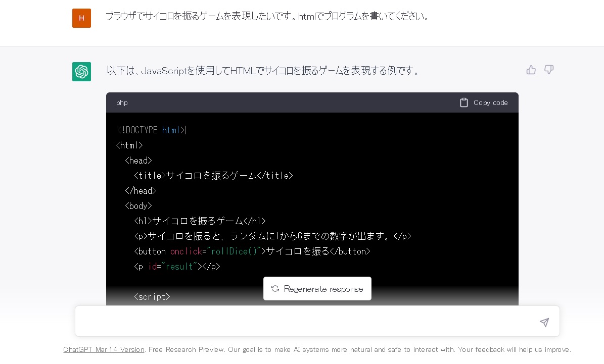Click the orange H user avatar
604x364 pixels.
82,18
